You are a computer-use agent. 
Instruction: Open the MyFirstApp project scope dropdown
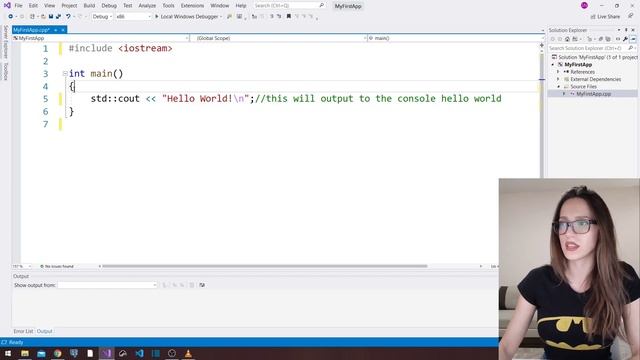(x=101, y=38)
